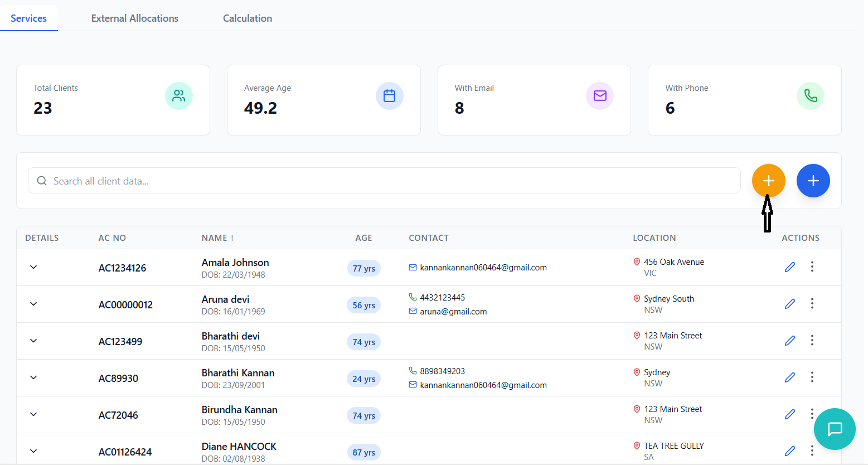Expand details chevron for AC89930
Viewport: 868px width, 465px height.
[33, 377]
